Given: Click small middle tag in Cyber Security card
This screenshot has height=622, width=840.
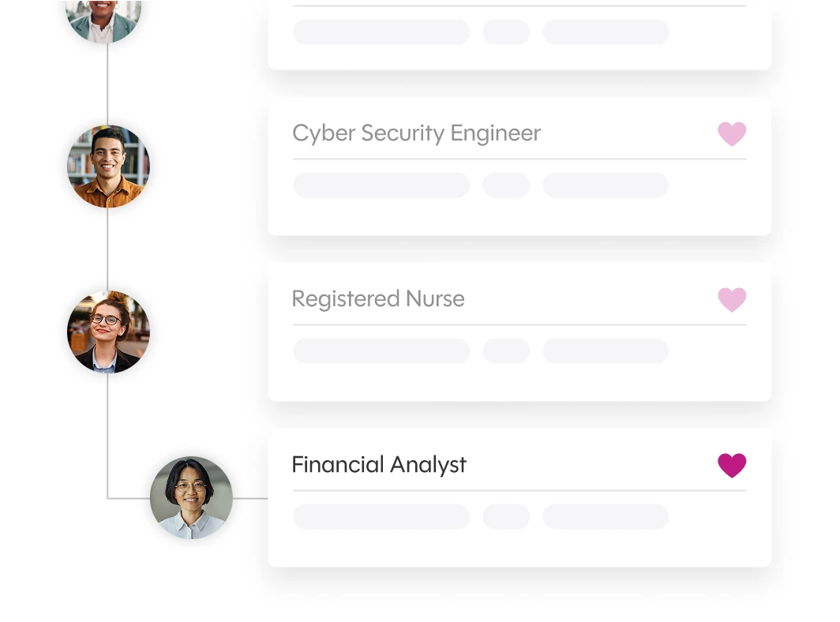Looking at the screenshot, I should point(506,185).
